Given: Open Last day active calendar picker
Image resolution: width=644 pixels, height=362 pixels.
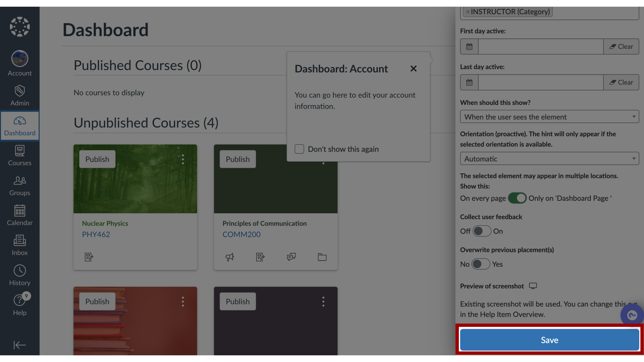Looking at the screenshot, I should click(469, 82).
